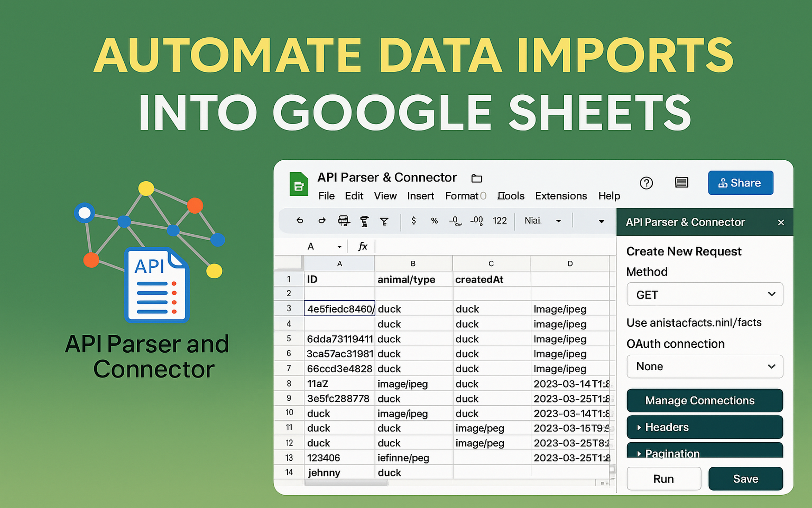Viewport: 812px width, 508px height.
Task: Click cell containing 3e5fc288778
Action: click(339, 398)
